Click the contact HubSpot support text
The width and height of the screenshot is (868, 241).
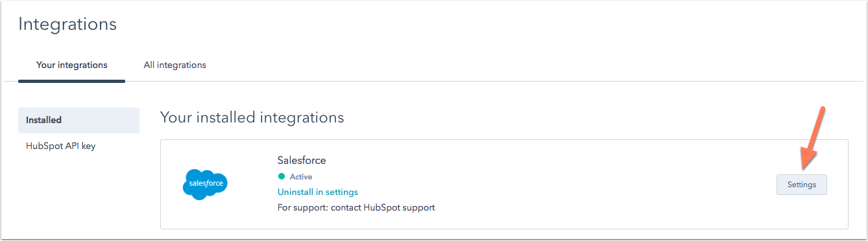coord(384,208)
